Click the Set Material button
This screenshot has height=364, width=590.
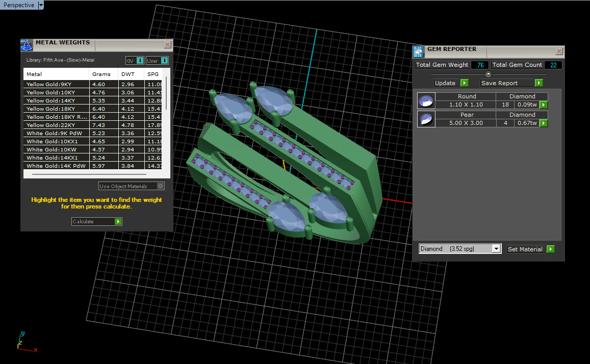(525, 249)
